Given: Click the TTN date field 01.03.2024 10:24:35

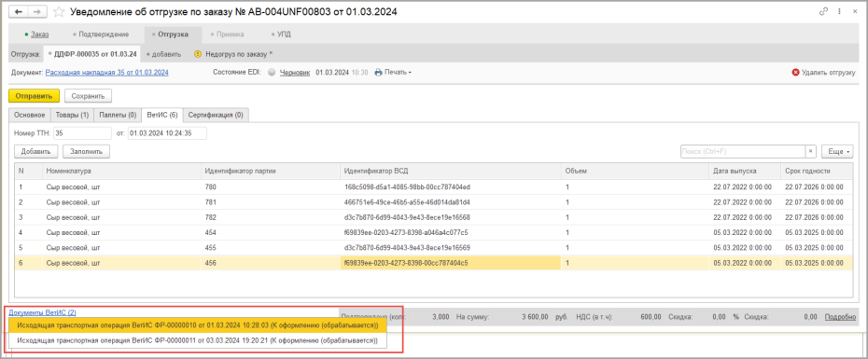Looking at the screenshot, I should point(167,132).
